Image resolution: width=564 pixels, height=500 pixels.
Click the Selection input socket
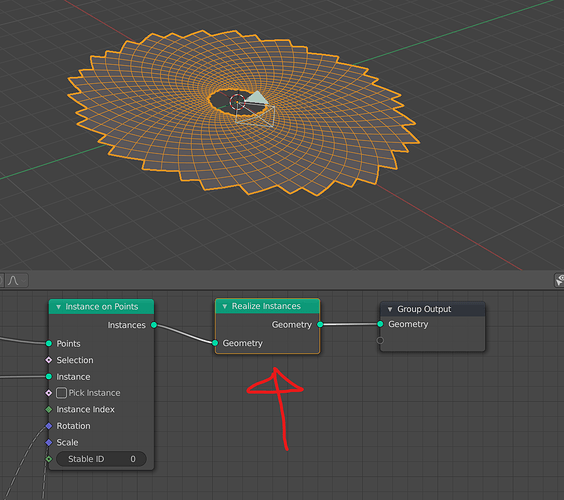click(x=49, y=360)
